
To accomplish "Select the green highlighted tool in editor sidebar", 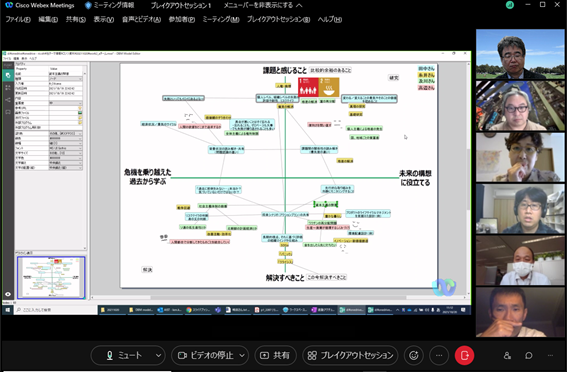I will click(8, 75).
